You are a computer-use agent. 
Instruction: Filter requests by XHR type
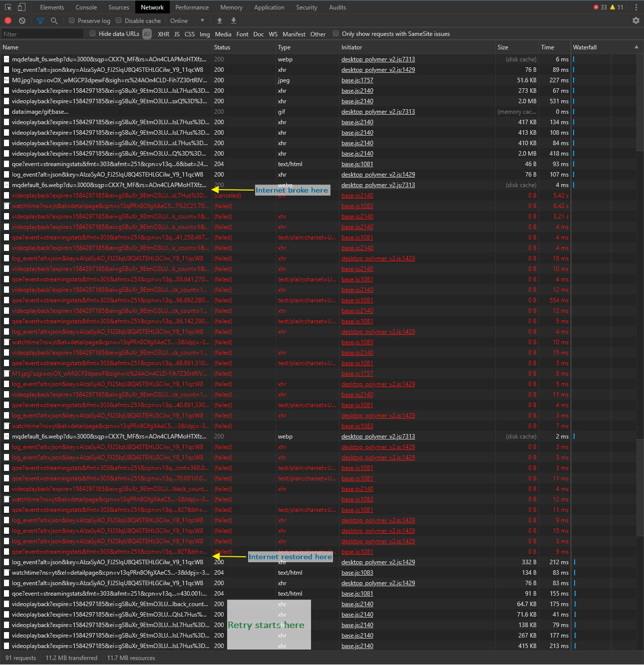(163, 34)
